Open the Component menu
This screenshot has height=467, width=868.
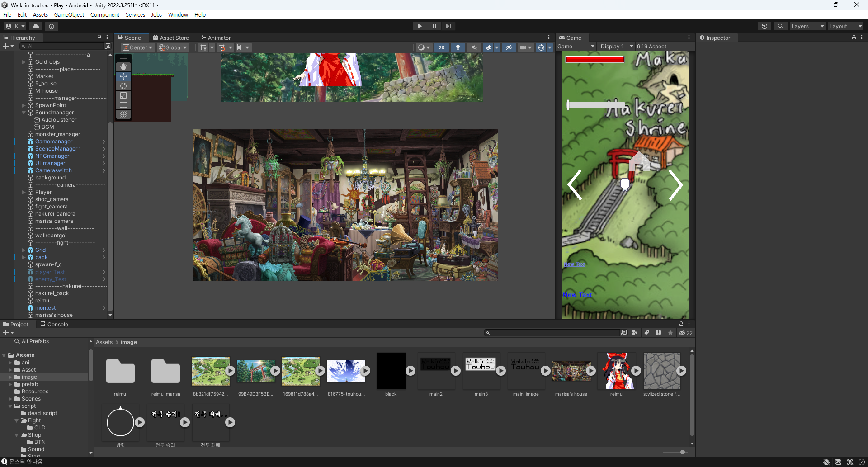[x=105, y=15]
